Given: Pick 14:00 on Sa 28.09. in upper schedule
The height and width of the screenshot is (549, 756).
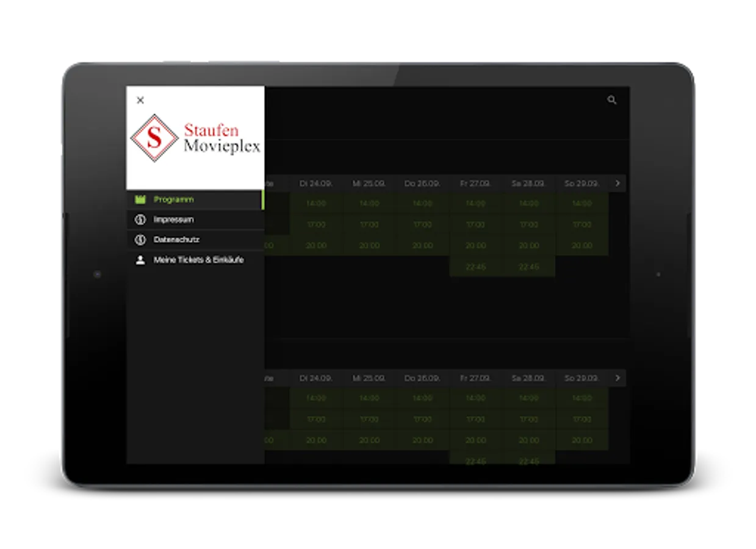Looking at the screenshot, I should (528, 203).
